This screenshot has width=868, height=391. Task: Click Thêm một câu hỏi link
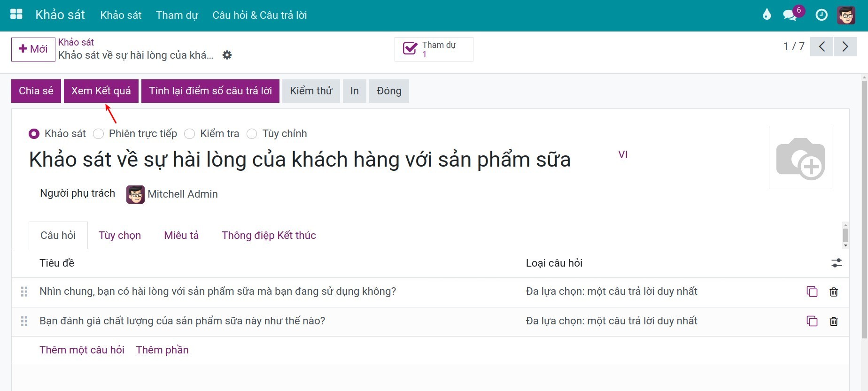[82, 350]
